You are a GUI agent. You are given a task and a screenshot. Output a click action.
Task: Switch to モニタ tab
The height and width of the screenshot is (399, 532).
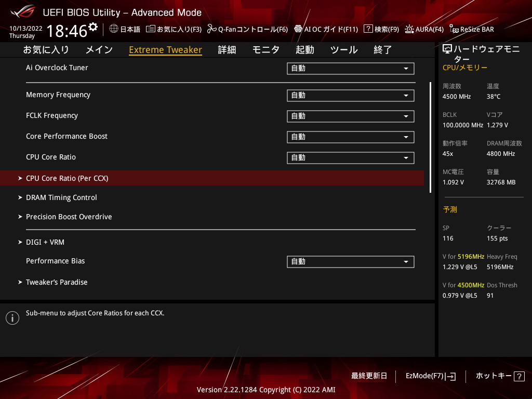265,50
